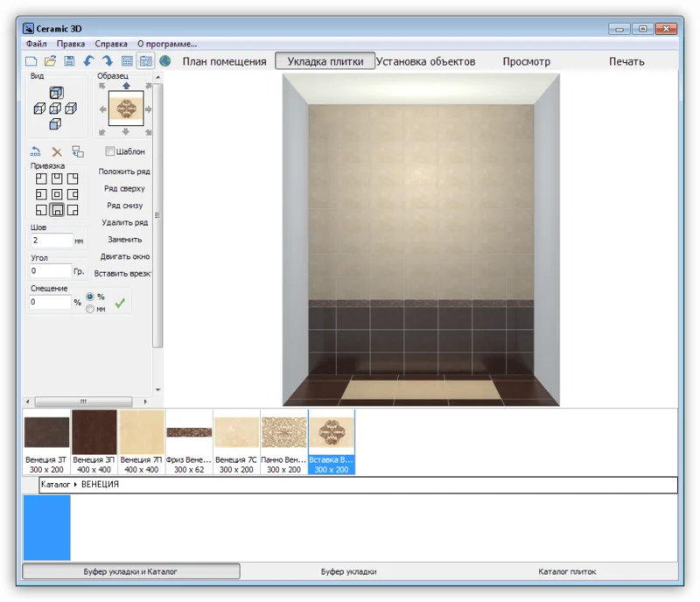The width and height of the screenshot is (700, 602).
Task: Click the red X delete icon
Action: click(57, 152)
